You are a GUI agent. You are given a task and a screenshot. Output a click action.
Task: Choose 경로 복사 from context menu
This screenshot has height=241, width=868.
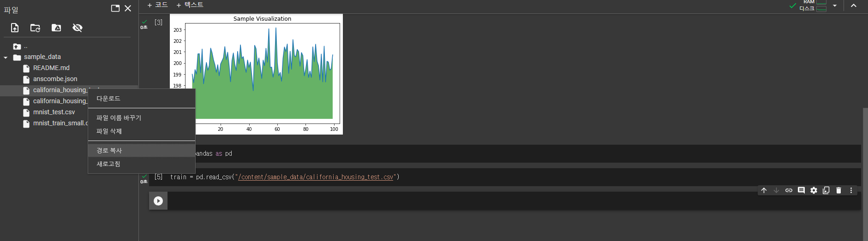pos(142,151)
